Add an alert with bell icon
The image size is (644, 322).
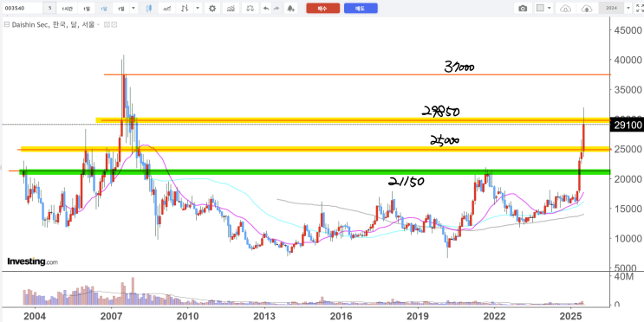tap(290, 8)
